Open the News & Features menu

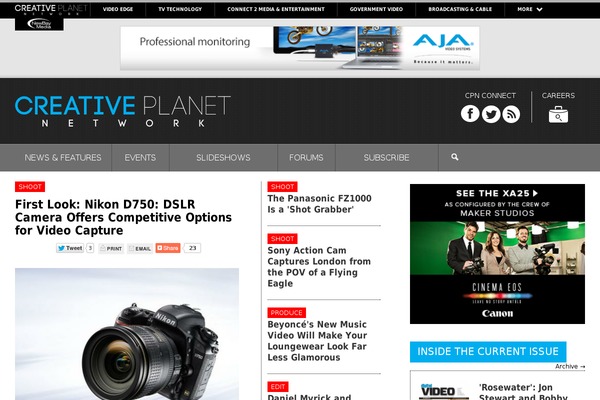(x=63, y=157)
